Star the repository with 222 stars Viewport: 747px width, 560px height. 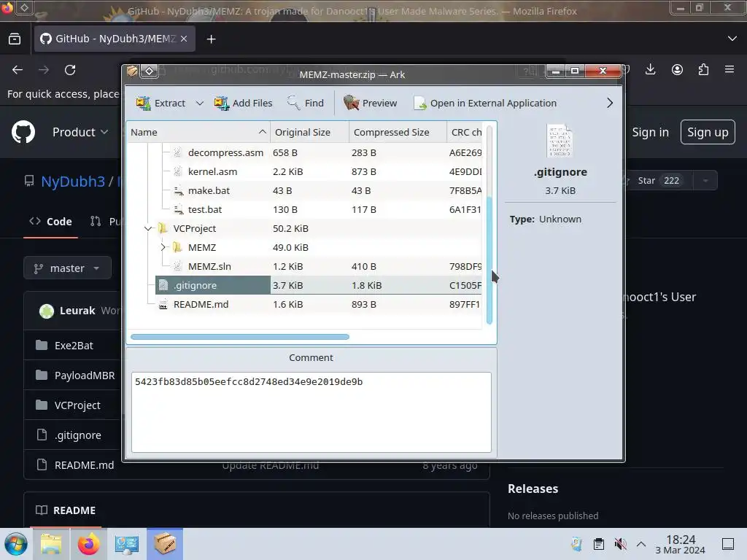[x=656, y=181]
